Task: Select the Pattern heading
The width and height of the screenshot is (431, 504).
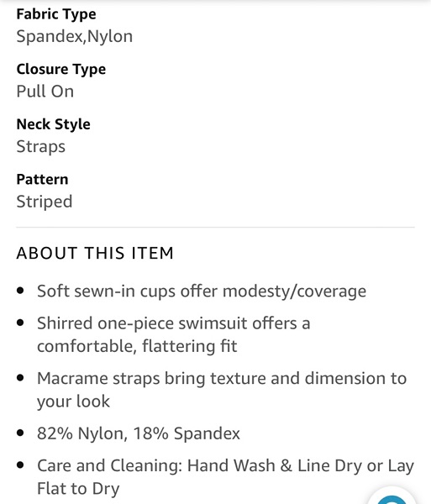Action: tap(42, 180)
